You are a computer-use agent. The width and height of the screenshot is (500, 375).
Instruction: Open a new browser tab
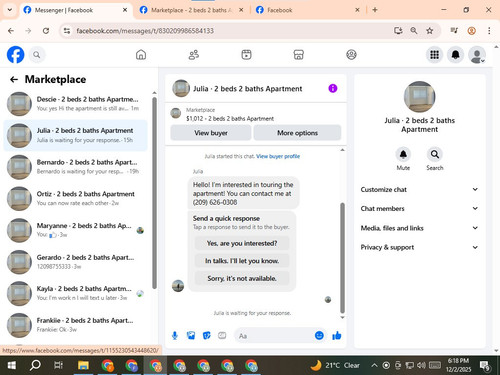coord(375,10)
